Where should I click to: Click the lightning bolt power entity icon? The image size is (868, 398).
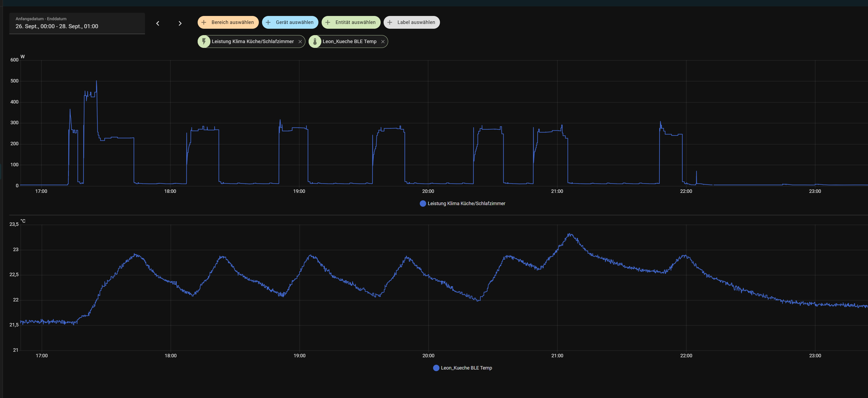click(204, 42)
